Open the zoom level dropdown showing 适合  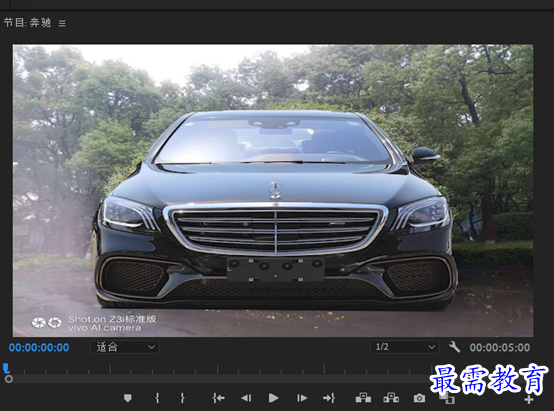(124, 347)
